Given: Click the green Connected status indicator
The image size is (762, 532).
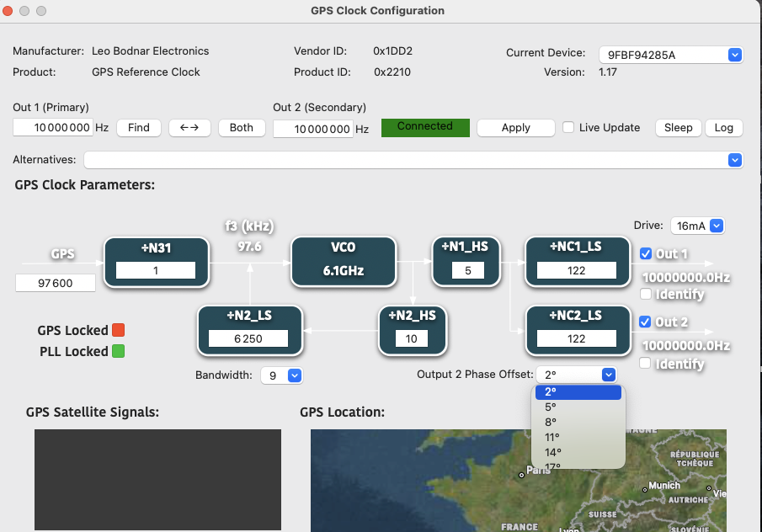Looking at the screenshot, I should [x=425, y=127].
